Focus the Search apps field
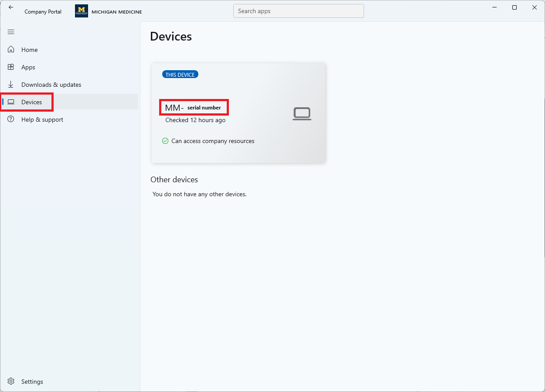This screenshot has height=392, width=545. pos(298,11)
